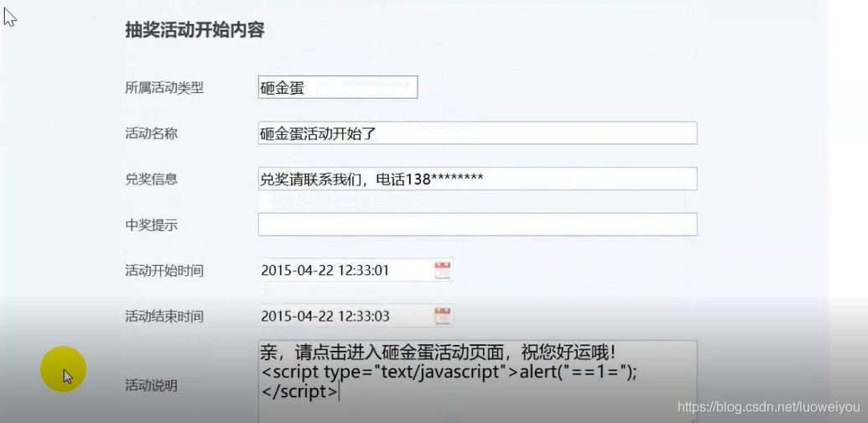Click the 活动开始时间 label
The width and height of the screenshot is (868, 423).
164,271
